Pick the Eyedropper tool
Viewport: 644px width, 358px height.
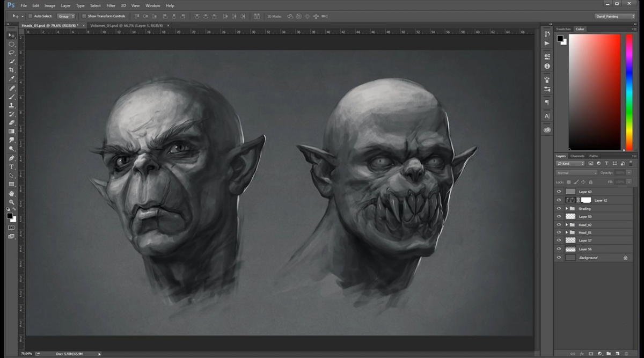[11, 79]
